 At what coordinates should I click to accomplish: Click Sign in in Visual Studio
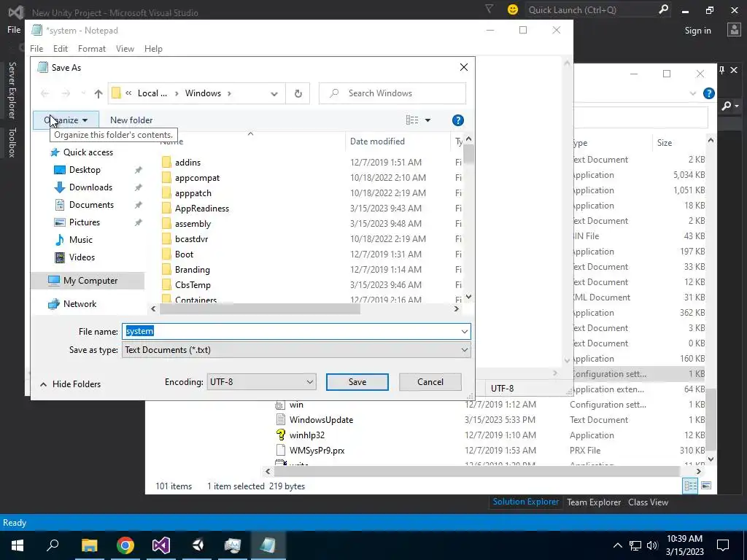point(697,31)
